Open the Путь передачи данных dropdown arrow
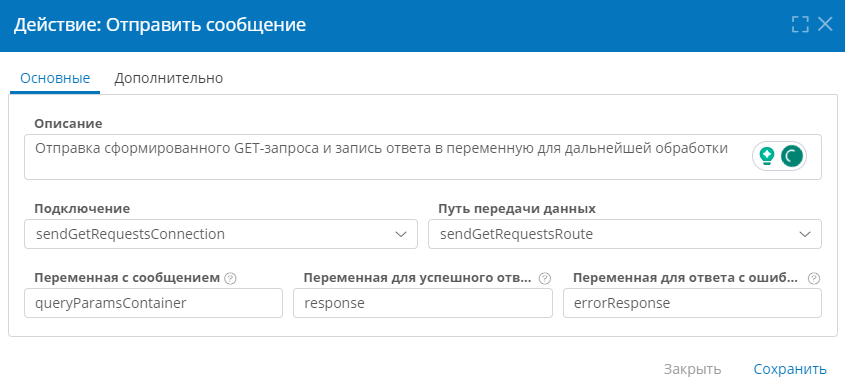Image resolution: width=845 pixels, height=388 pixels. click(805, 234)
